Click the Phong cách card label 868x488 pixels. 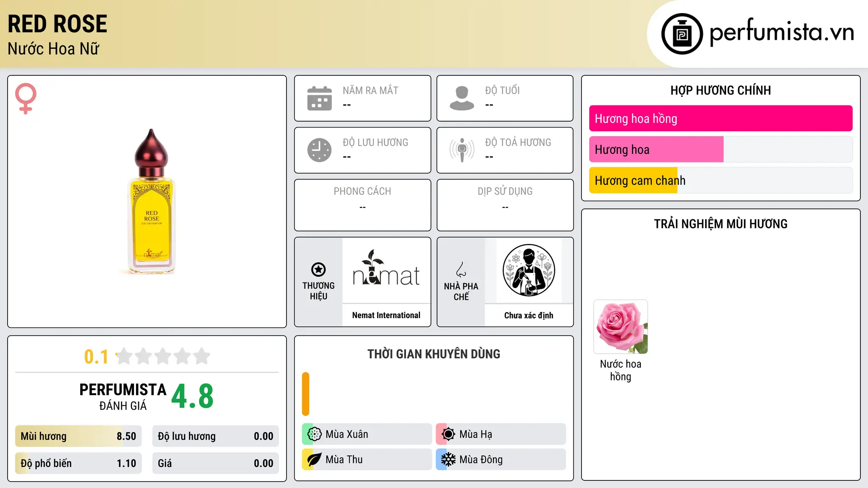[362, 191]
